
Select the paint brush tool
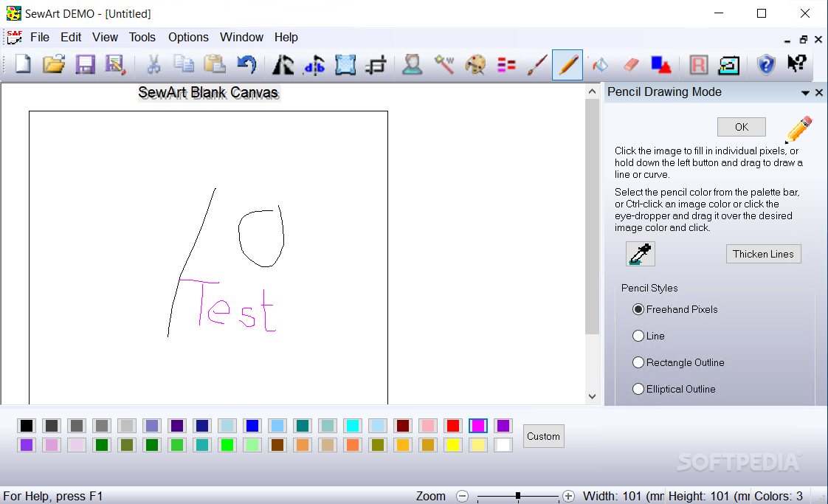pos(537,64)
